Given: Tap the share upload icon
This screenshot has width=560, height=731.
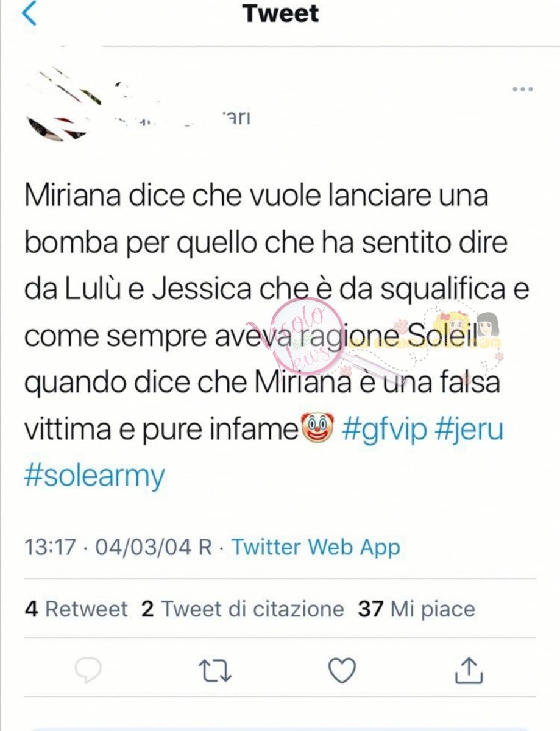Looking at the screenshot, I should click(x=469, y=670).
